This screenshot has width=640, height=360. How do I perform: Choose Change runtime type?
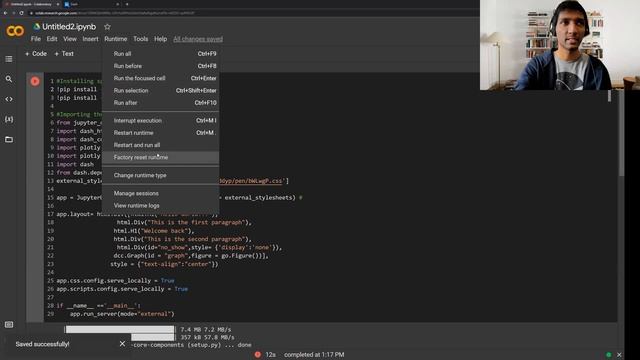pyautogui.click(x=160, y=176)
